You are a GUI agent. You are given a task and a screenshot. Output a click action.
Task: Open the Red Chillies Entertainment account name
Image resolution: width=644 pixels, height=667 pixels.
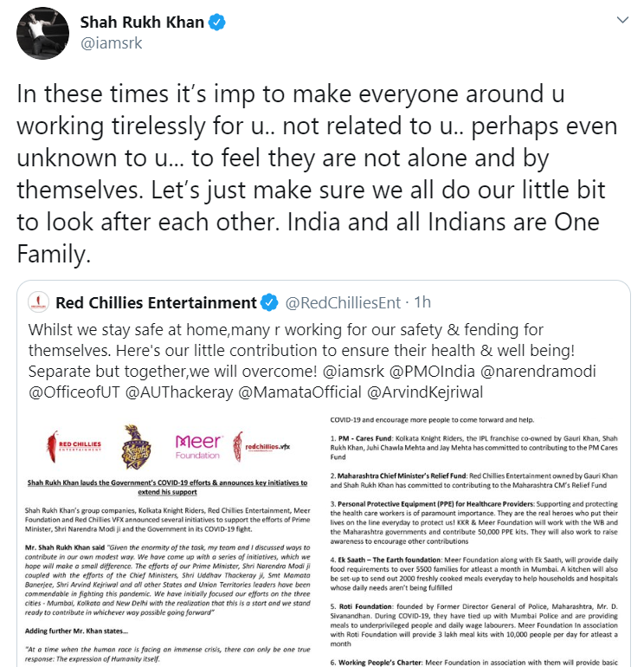156,303
